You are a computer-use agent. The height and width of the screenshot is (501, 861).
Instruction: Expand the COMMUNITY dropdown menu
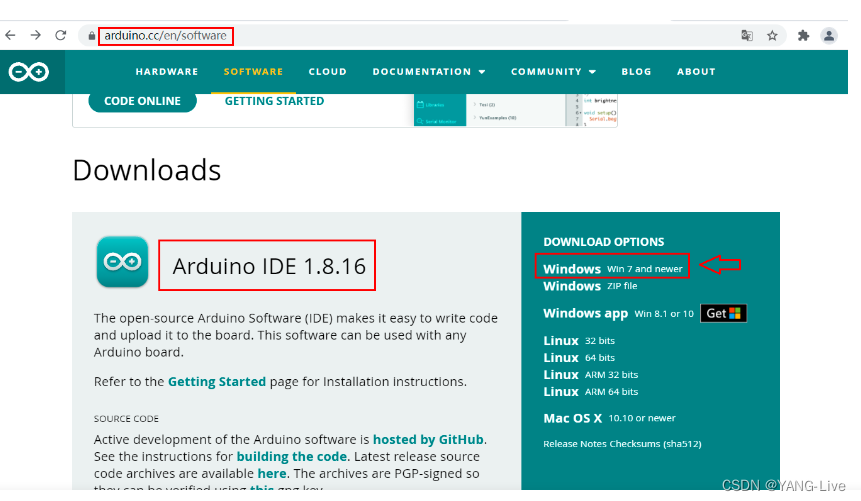point(554,71)
